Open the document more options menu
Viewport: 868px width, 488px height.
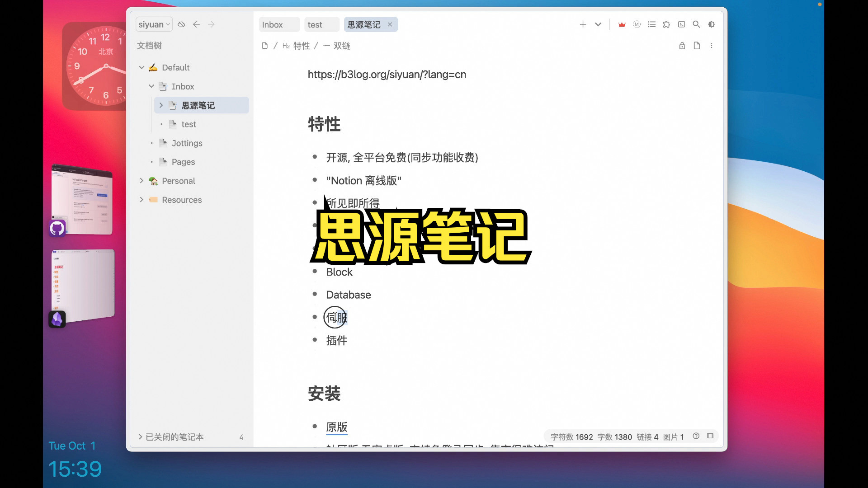pos(712,46)
